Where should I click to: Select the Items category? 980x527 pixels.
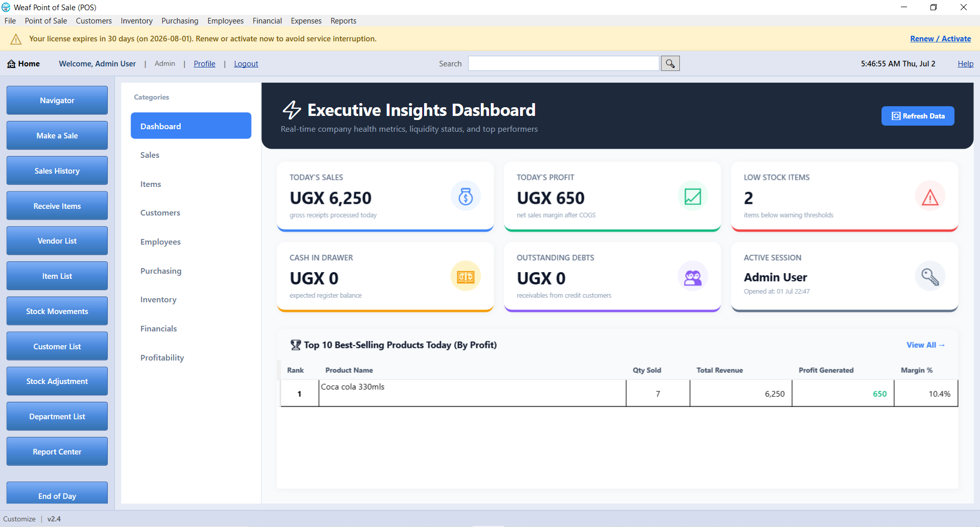pyautogui.click(x=191, y=184)
